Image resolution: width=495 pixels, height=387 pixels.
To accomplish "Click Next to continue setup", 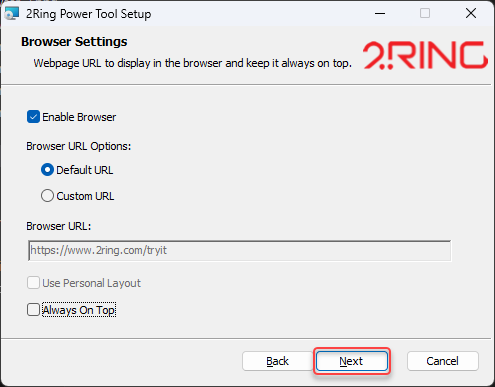I will (x=352, y=361).
